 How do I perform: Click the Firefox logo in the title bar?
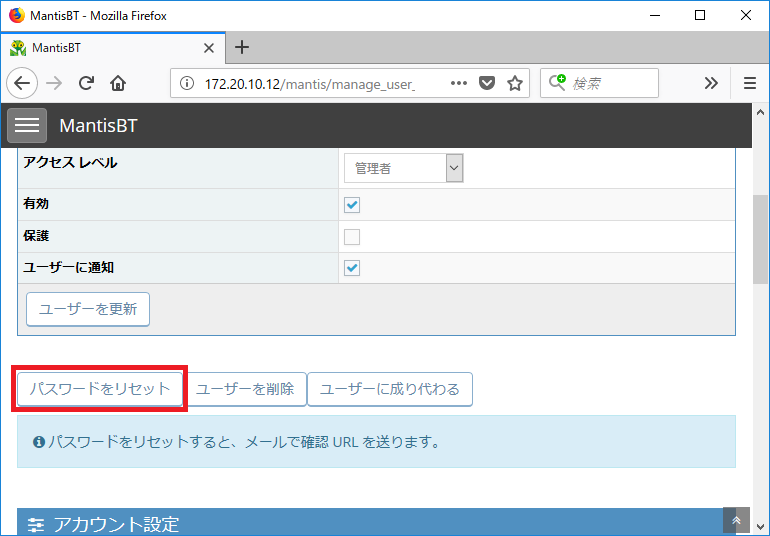click(17, 15)
